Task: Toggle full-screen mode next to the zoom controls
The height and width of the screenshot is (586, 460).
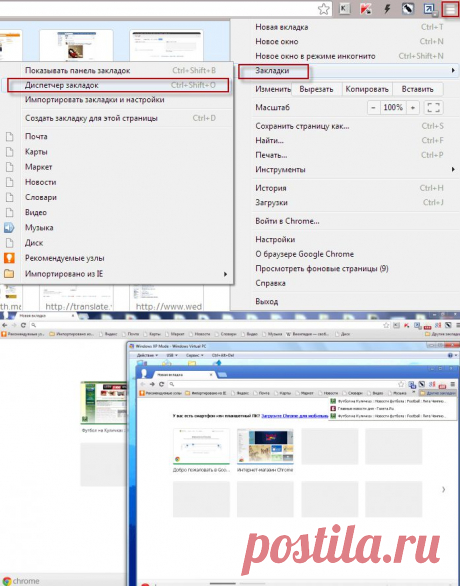Action: point(433,108)
